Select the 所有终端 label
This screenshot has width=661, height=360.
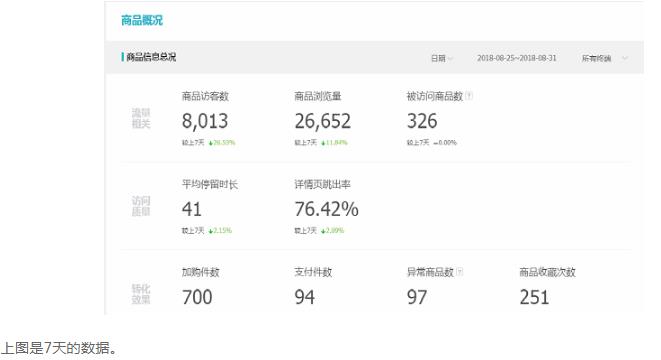pos(596,58)
